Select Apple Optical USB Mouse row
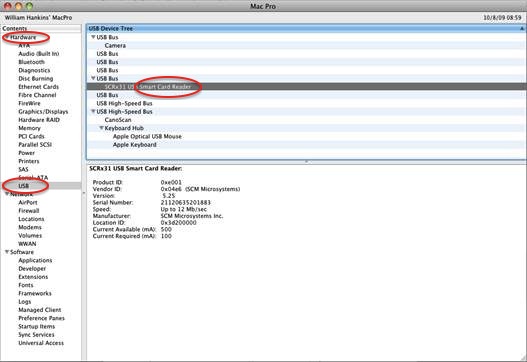527x362 pixels. coord(306,136)
